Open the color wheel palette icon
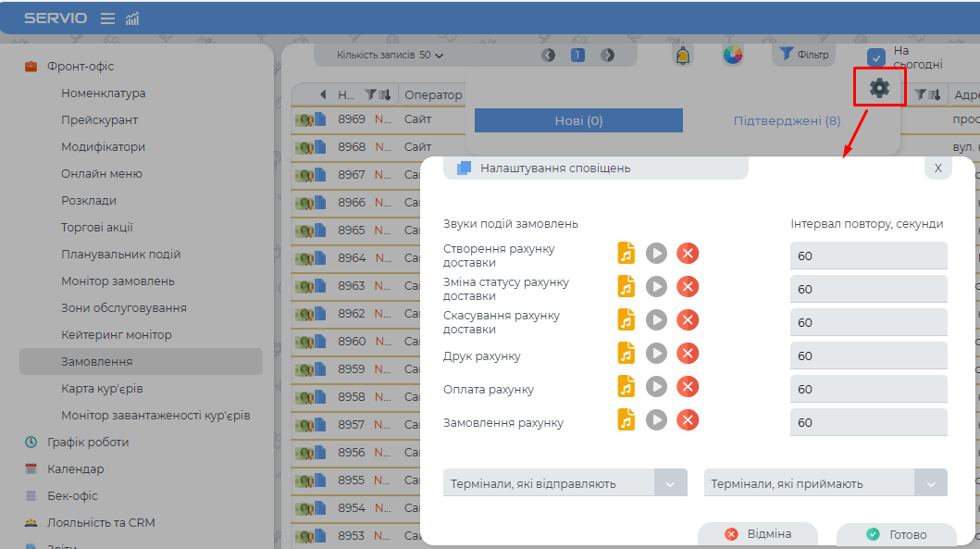 pos(733,55)
